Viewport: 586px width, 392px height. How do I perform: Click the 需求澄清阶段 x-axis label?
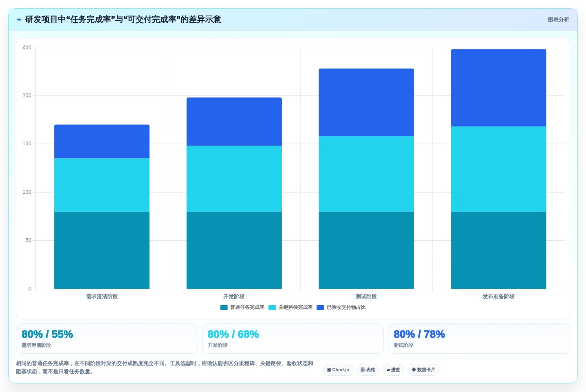click(102, 297)
